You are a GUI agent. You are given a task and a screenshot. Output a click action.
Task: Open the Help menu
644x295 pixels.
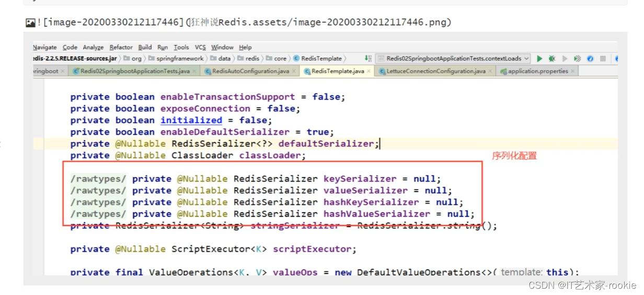[x=245, y=47]
